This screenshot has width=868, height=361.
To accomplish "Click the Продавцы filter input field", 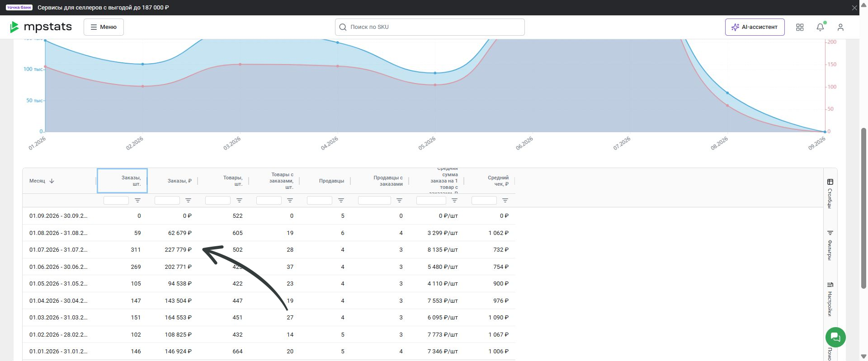I will (320, 200).
